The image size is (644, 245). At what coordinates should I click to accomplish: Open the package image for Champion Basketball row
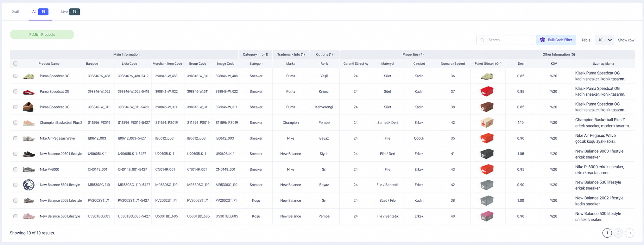coord(487,123)
